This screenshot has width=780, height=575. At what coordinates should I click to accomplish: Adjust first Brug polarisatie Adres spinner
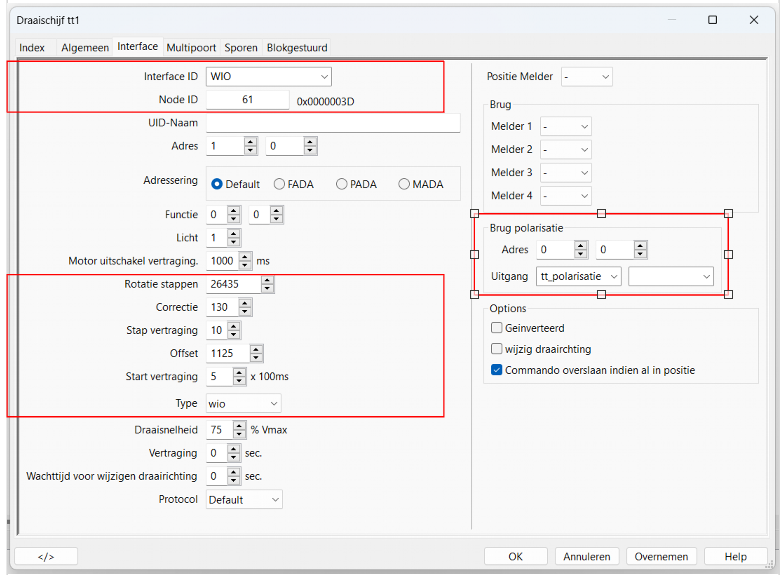[581, 250]
